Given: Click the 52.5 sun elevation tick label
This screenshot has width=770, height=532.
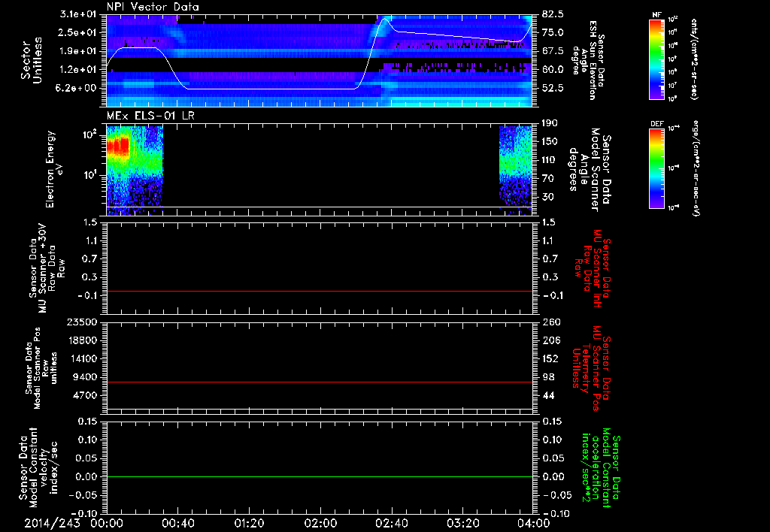Looking at the screenshot, I should pos(553,88).
